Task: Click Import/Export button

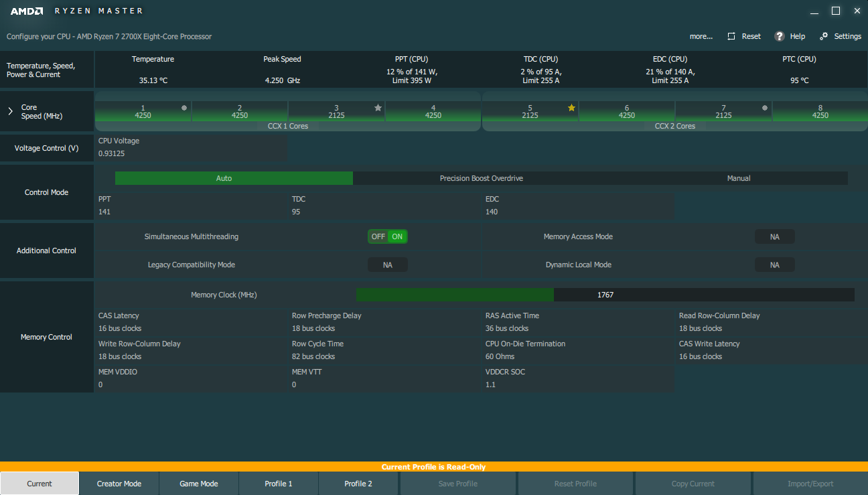Action: tap(810, 484)
